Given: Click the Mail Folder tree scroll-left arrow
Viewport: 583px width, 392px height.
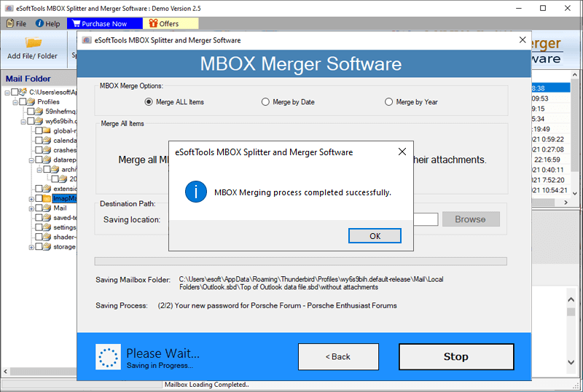Looking at the screenshot, I should pyautogui.click(x=6, y=371).
